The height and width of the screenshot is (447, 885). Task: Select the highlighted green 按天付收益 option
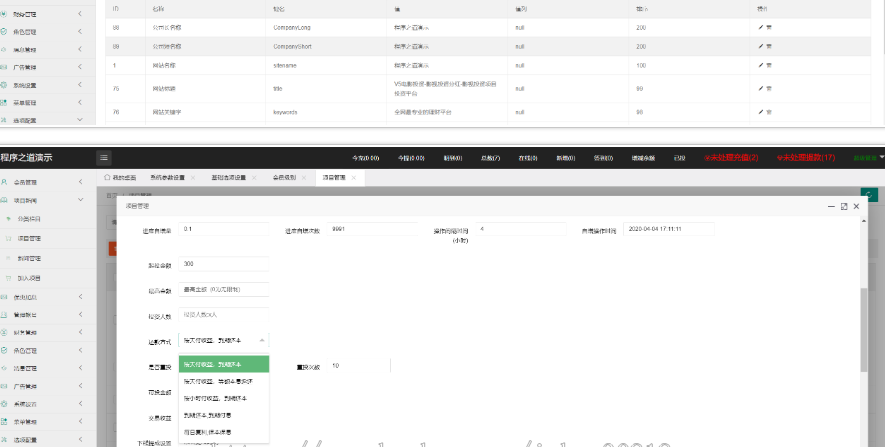coord(224,365)
